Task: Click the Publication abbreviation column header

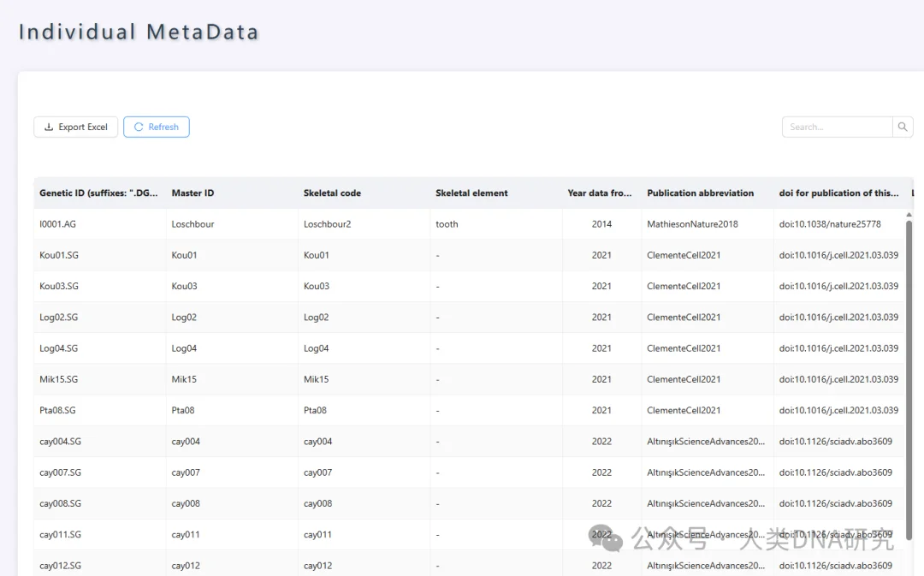Action: click(x=700, y=193)
